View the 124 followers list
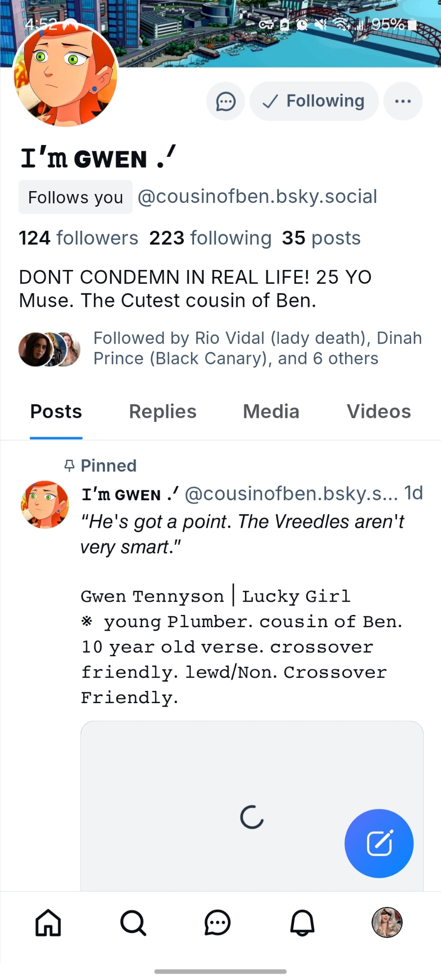441x980 pixels. 78,238
